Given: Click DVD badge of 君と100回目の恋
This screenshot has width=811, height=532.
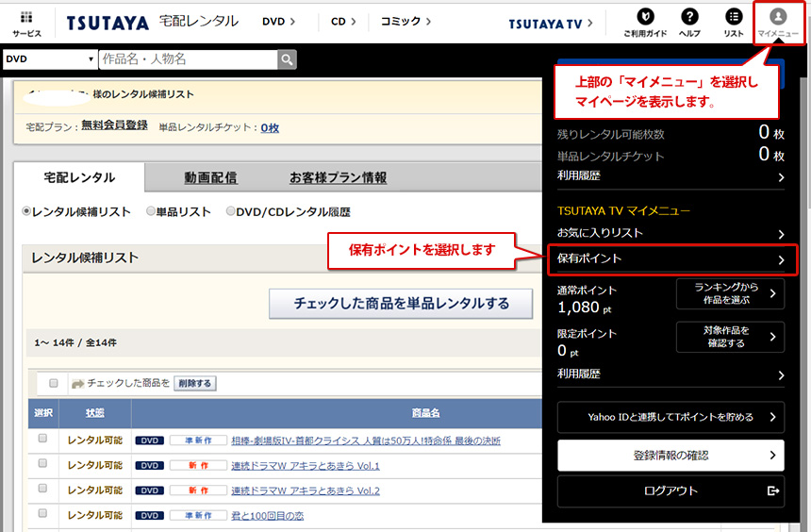Looking at the screenshot, I should 150,515.
